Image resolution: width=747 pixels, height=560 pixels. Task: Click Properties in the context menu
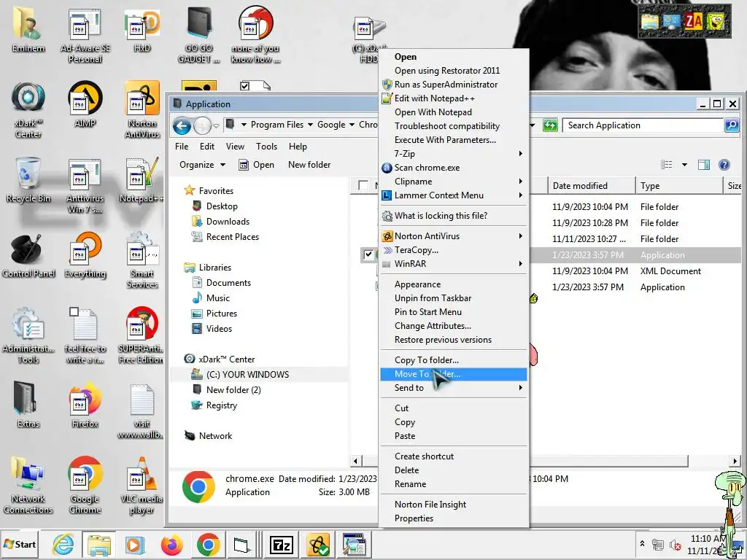pos(454,518)
